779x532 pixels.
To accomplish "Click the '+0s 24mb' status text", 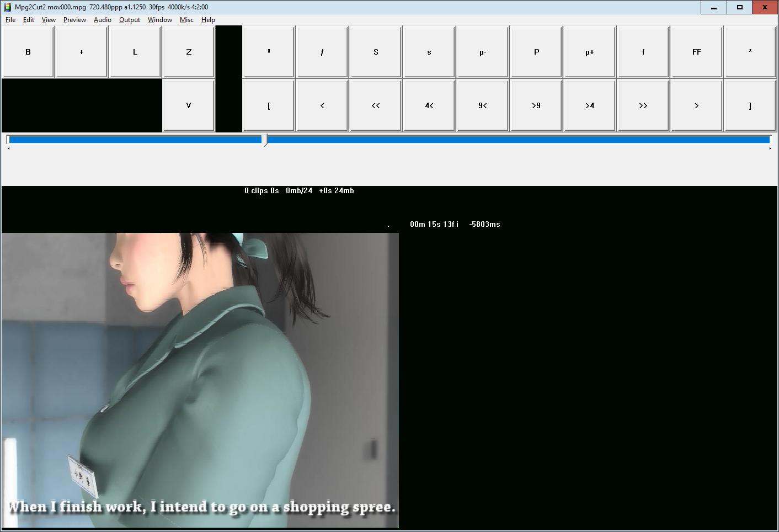I will pos(337,191).
